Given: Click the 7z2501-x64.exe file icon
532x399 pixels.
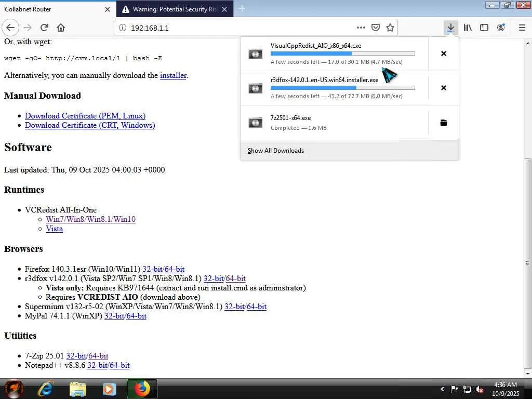Looking at the screenshot, I should click(x=256, y=123).
